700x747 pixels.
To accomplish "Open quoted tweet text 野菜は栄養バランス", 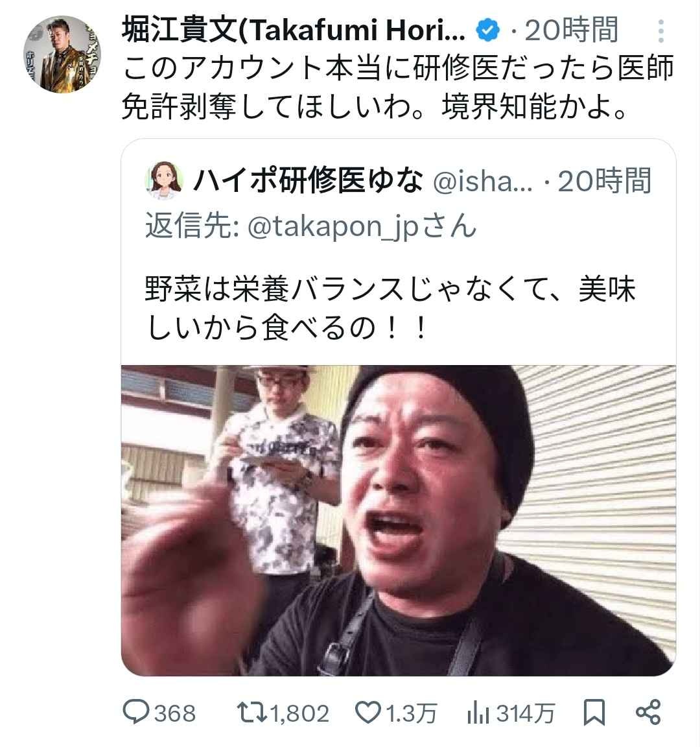I will 390,309.
